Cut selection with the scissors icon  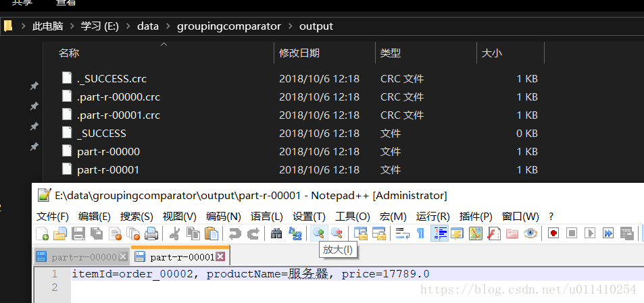[174, 233]
